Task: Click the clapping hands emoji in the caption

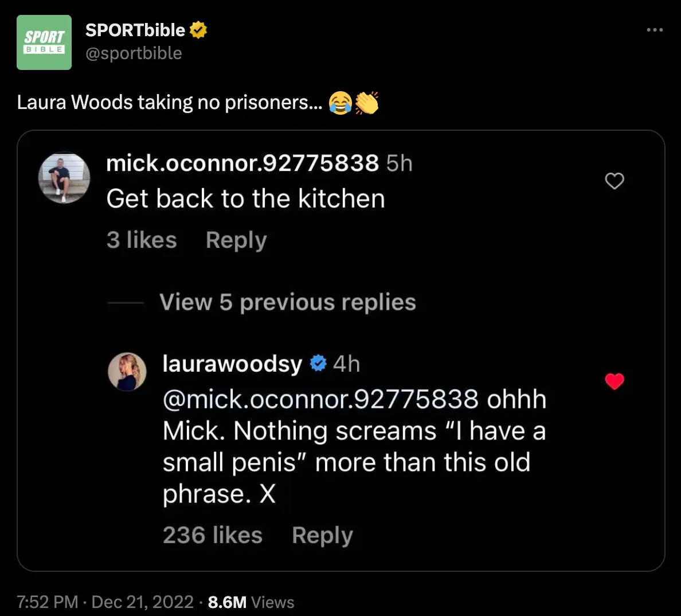Action: tap(367, 103)
